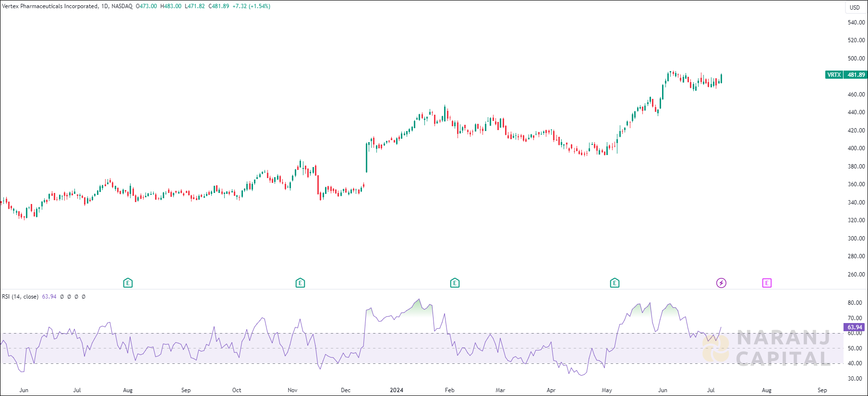Click the earliest green earnings E marker

click(128, 283)
